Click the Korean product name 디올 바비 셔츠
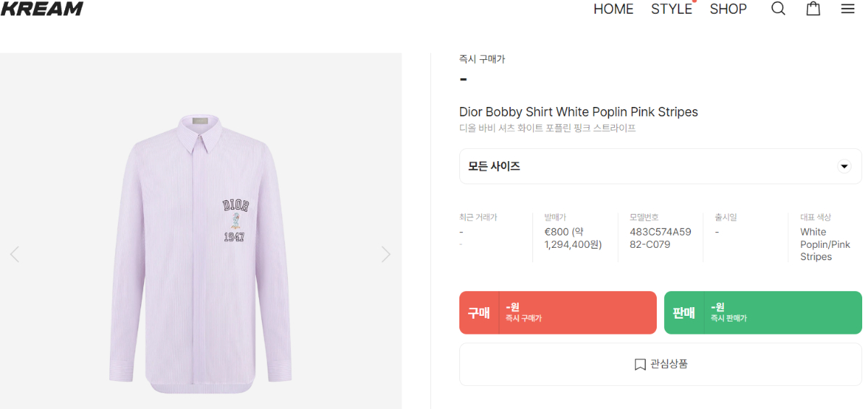 pos(547,128)
